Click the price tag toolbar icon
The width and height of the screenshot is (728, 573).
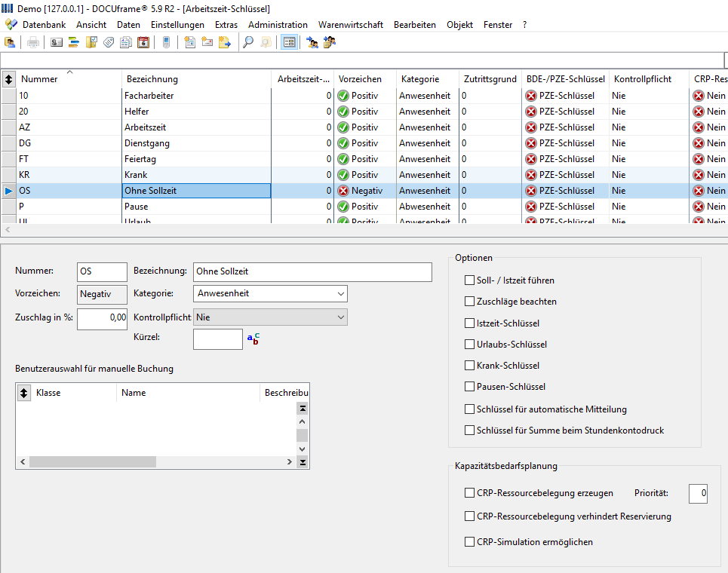[109, 43]
